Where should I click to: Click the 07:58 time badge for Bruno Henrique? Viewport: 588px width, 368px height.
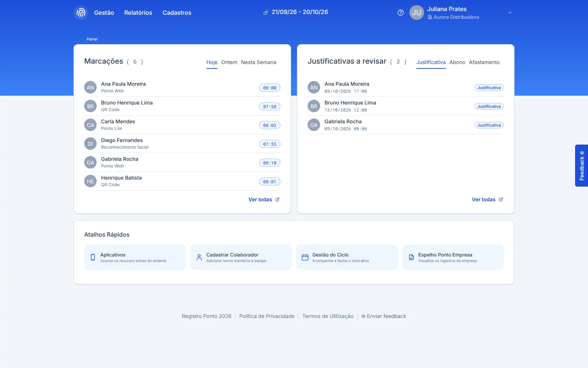270,107
